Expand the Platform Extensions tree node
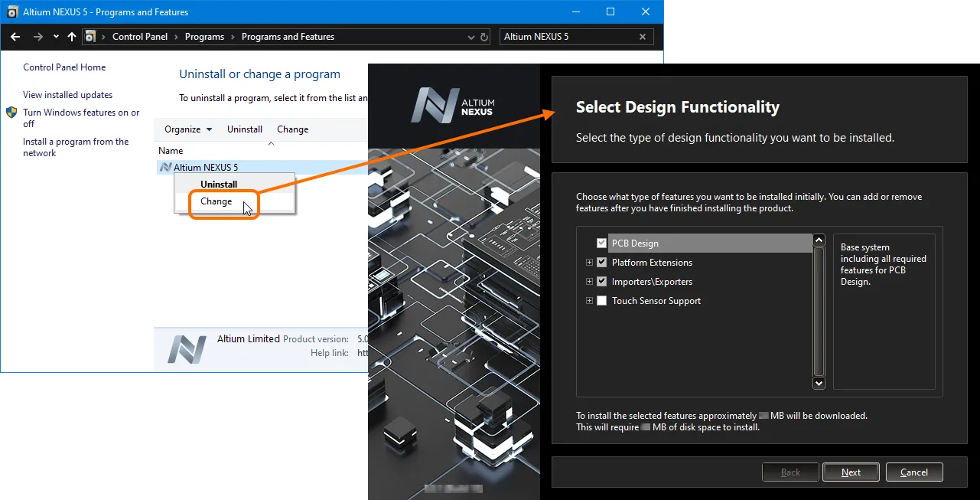Viewport: 980px width, 500px height. (589, 263)
